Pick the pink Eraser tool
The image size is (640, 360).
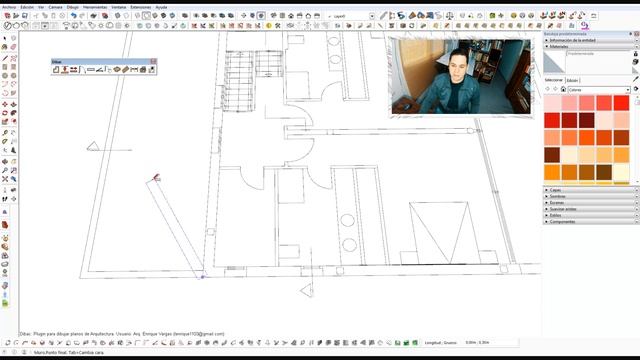pyautogui.click(x=13, y=47)
